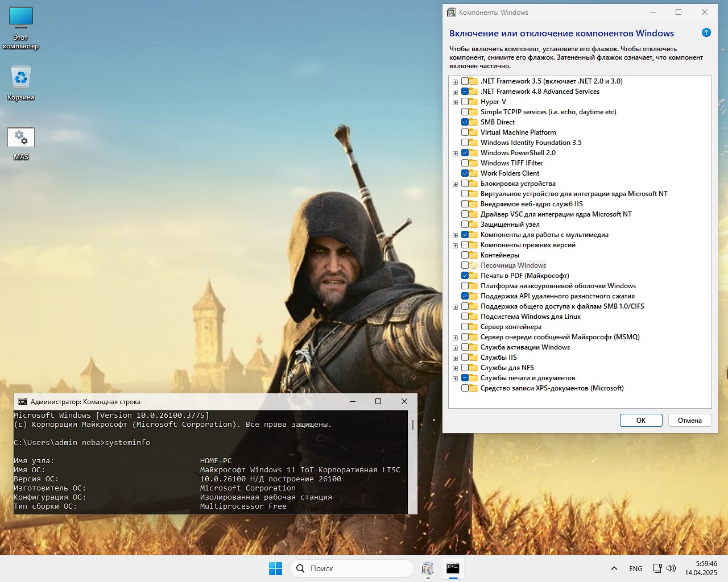Uncheck the SMB Direct checkbox
Viewport: 728px width, 582px height.
tap(465, 122)
